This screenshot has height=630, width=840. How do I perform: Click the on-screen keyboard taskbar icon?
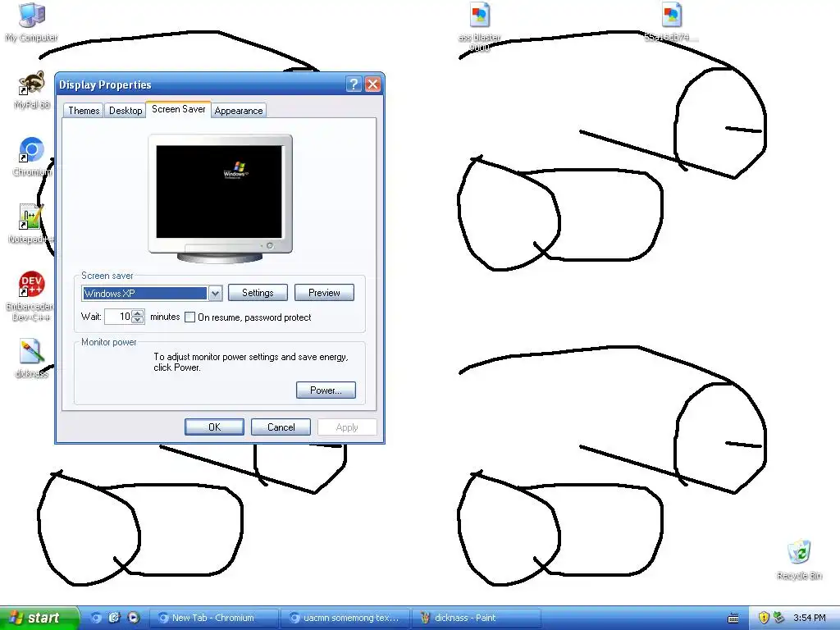point(733,619)
